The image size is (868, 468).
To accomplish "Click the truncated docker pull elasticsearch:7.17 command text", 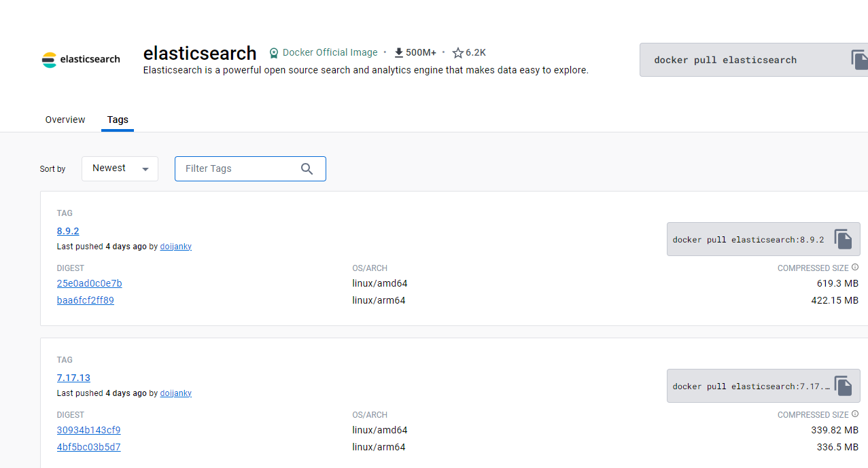I will tap(751, 386).
